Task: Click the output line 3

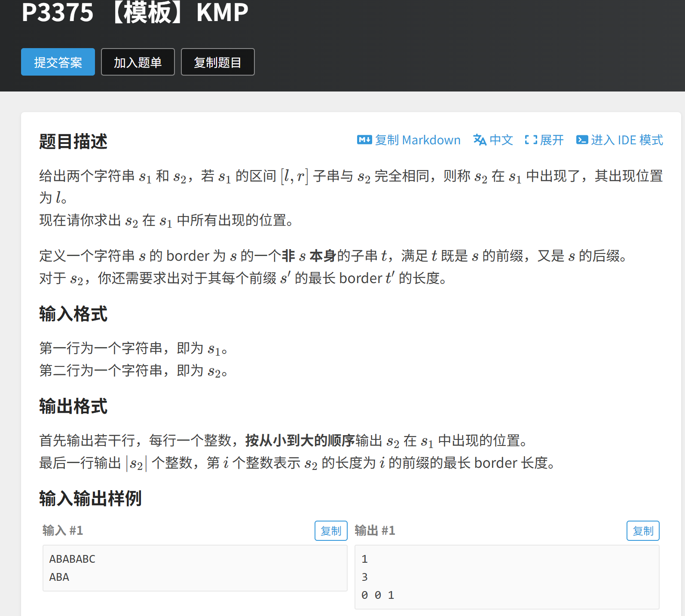Action: 364,577
